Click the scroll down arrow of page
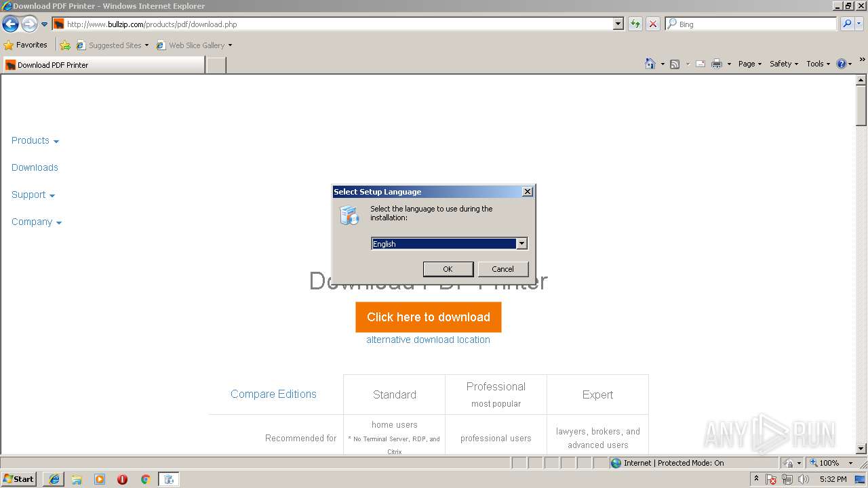The height and width of the screenshot is (488, 868). coord(861,449)
